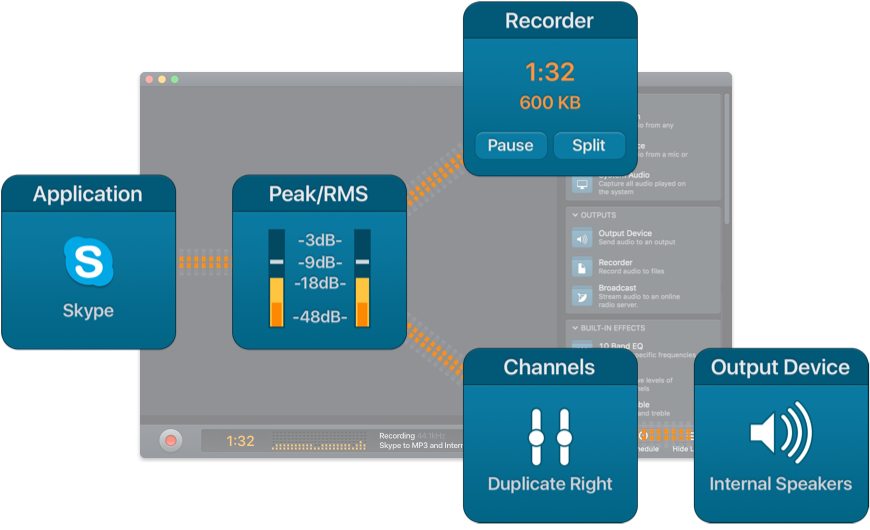Click the Skype label under the logo
This screenshot has width=870, height=530.
click(x=88, y=310)
